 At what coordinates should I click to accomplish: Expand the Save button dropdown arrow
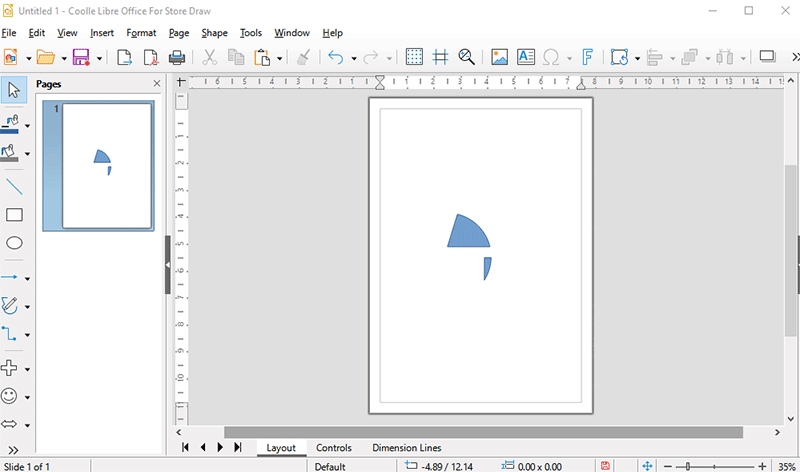(x=99, y=58)
